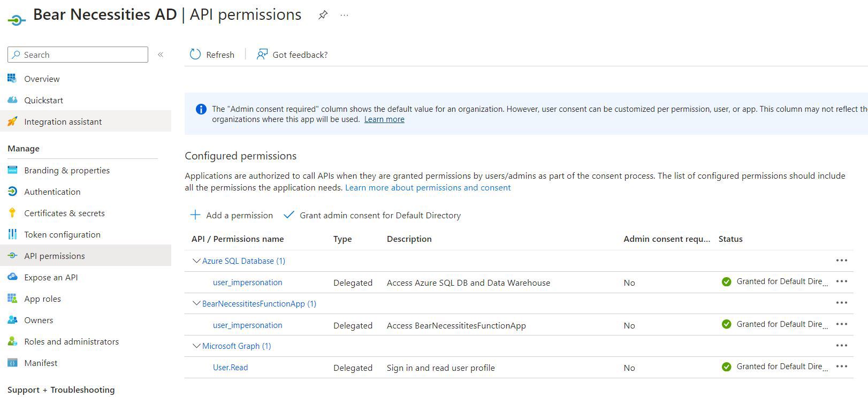Click the API permissions sidebar icon
This screenshot has width=868, height=397.
(12, 256)
